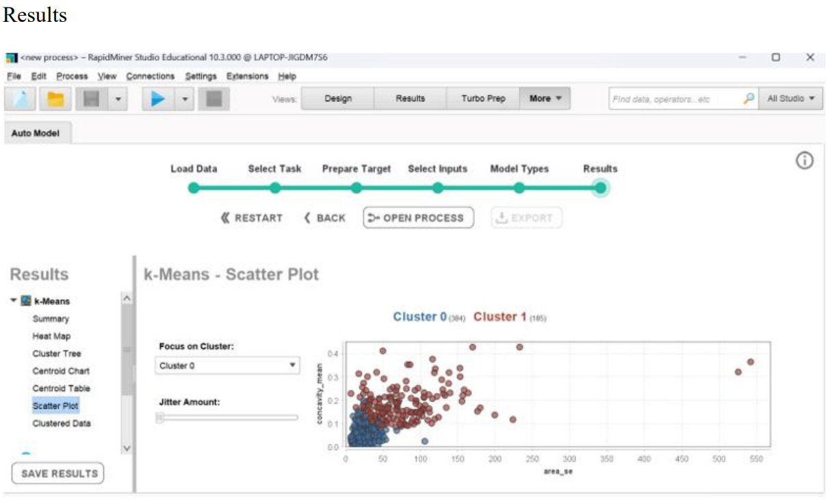This screenshot has height=504, width=828.
Task: Click the search magnifier icon
Action: pyautogui.click(x=749, y=98)
